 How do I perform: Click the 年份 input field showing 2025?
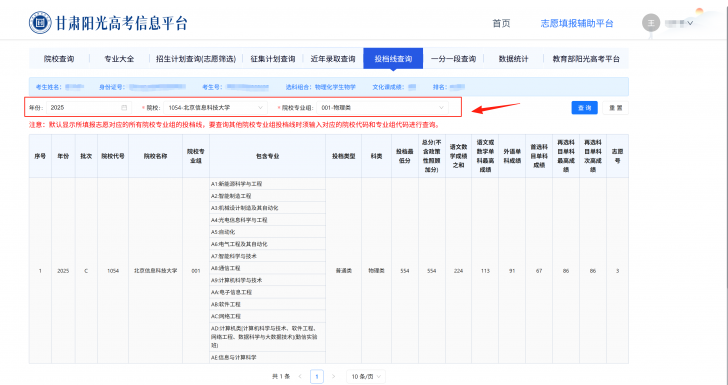pos(89,108)
